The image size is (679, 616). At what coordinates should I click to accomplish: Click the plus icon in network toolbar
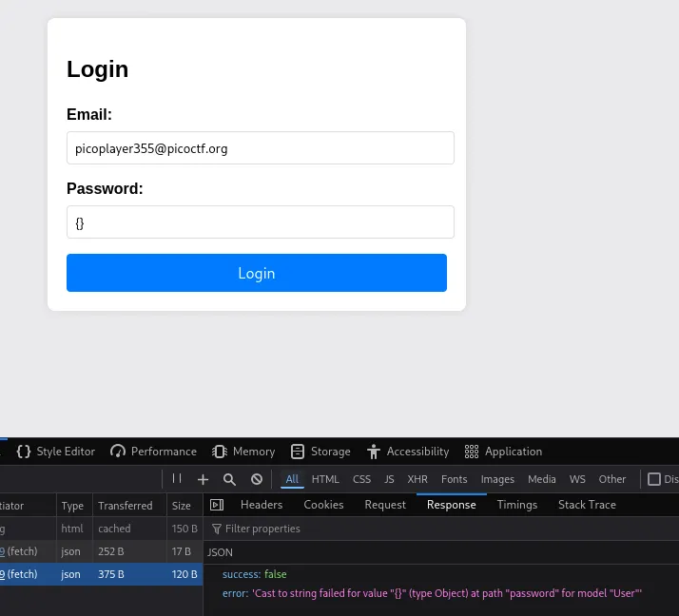pos(203,479)
